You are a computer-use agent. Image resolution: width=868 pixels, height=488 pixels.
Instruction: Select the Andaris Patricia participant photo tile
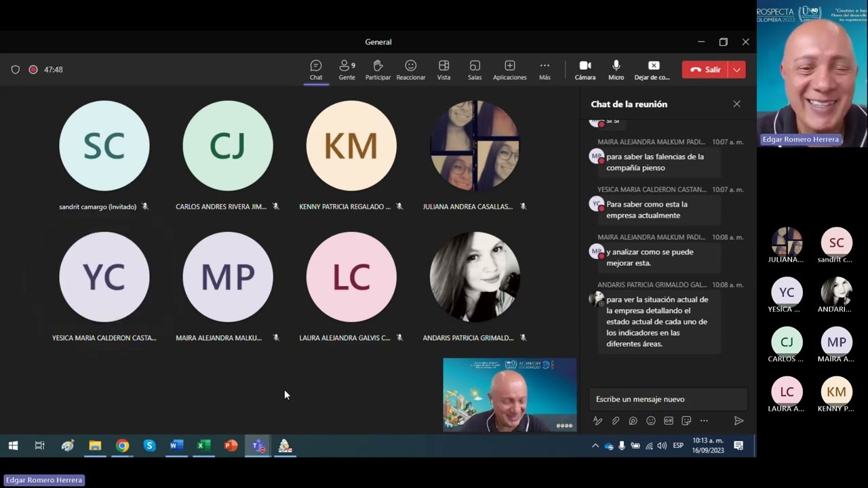tap(475, 277)
